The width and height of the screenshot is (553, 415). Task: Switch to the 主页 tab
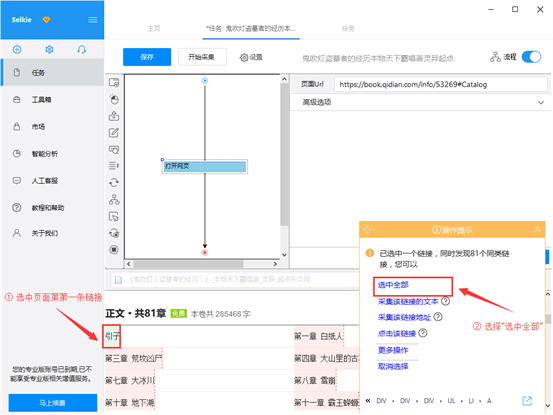point(154,29)
